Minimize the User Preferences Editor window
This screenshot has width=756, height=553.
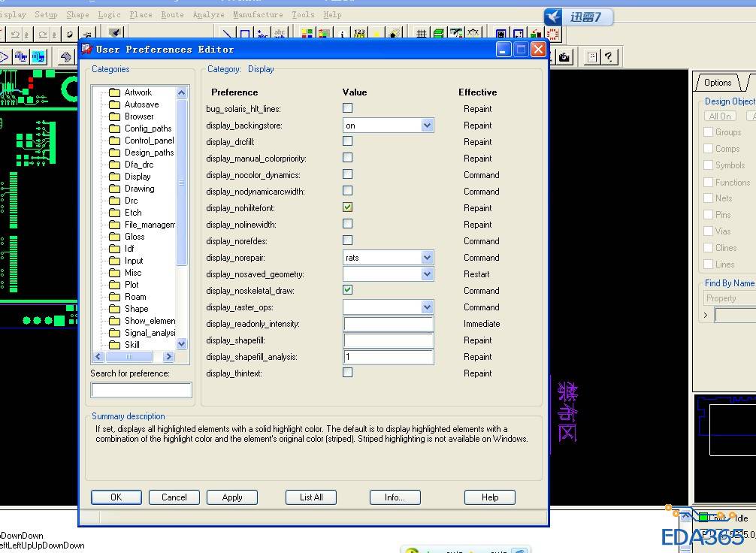point(503,49)
